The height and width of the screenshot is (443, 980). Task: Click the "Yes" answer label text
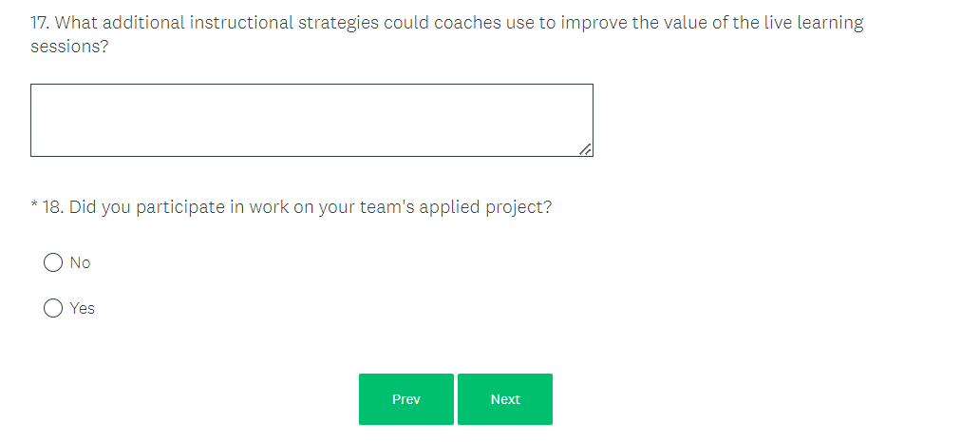pyautogui.click(x=83, y=308)
